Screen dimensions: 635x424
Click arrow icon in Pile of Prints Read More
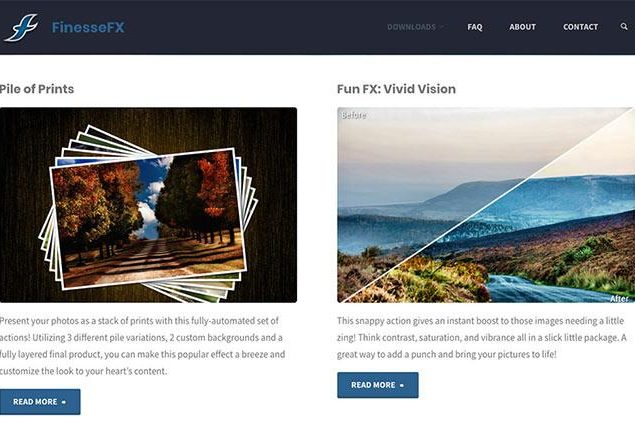(x=64, y=402)
